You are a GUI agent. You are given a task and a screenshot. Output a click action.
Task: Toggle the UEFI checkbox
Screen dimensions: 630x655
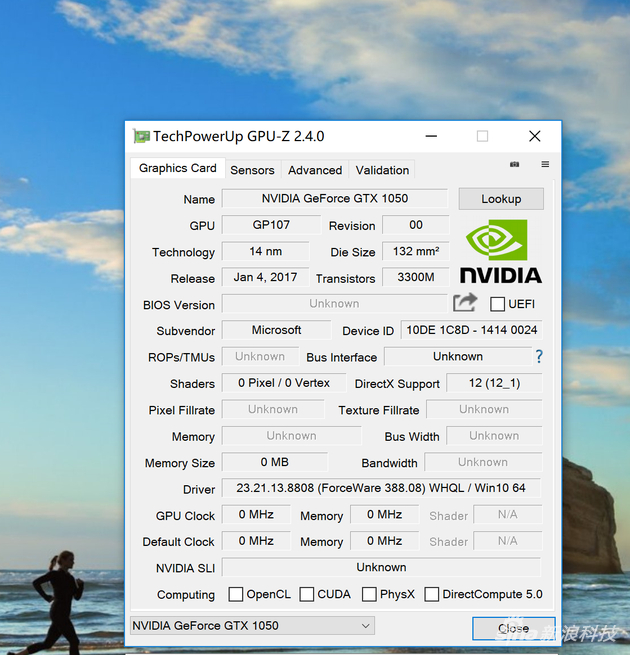(x=497, y=304)
